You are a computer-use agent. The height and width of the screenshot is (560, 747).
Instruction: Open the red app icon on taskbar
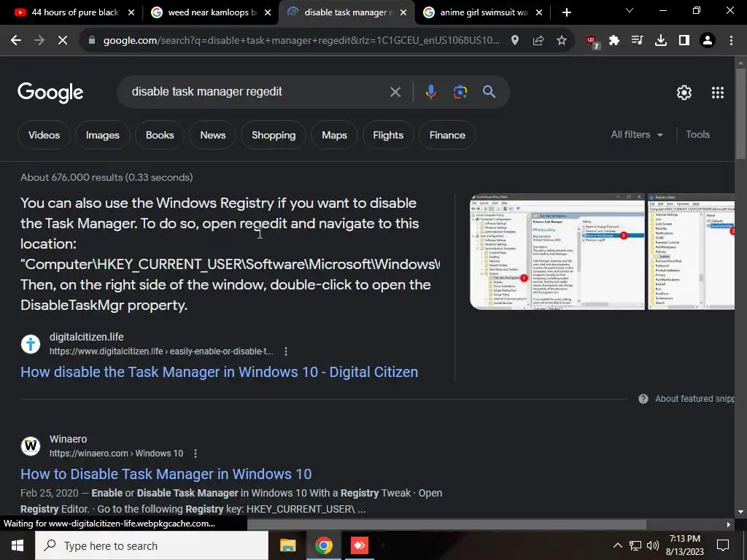[x=359, y=545]
